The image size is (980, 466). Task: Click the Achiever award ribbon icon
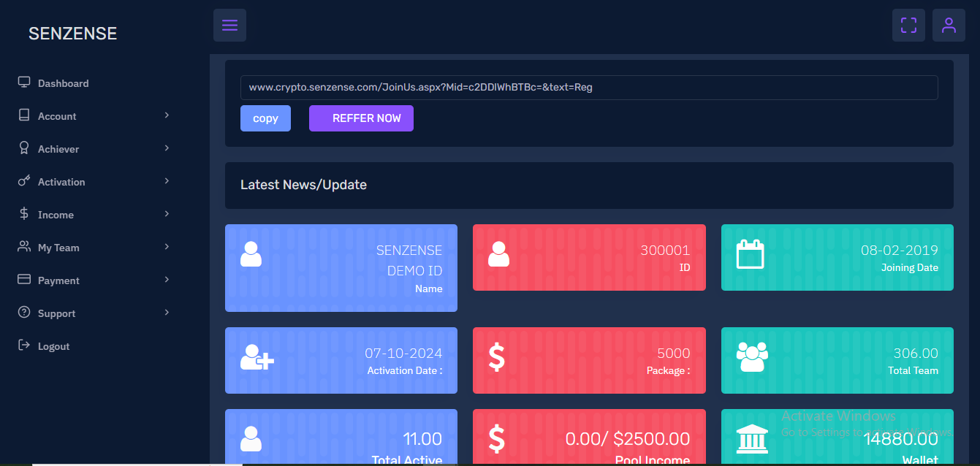[x=24, y=148]
